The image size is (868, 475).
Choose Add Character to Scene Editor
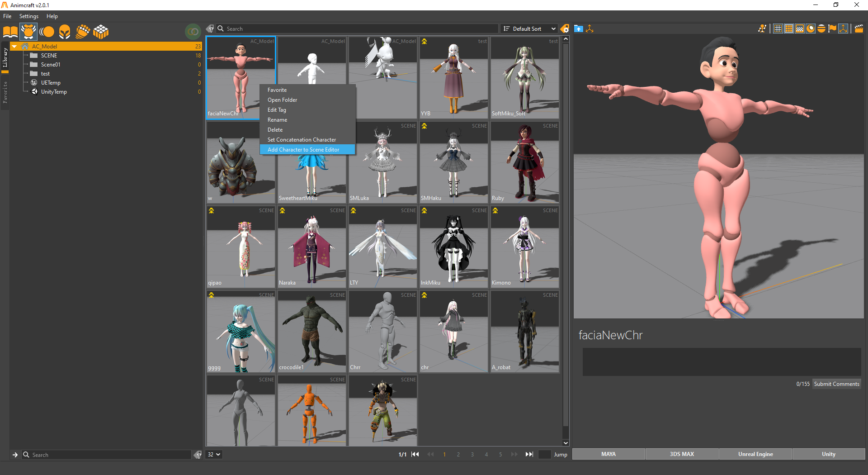pyautogui.click(x=307, y=150)
